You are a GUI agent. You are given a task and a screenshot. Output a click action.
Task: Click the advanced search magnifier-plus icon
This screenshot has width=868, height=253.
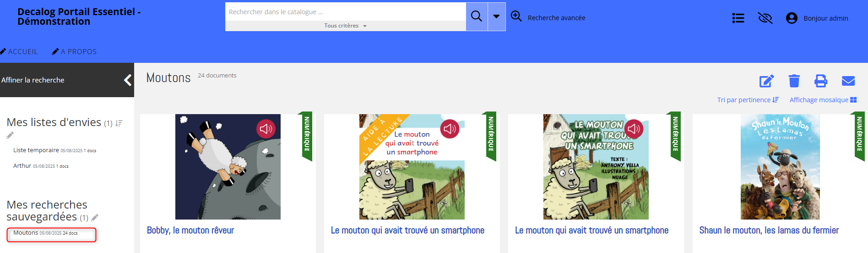coord(516,16)
